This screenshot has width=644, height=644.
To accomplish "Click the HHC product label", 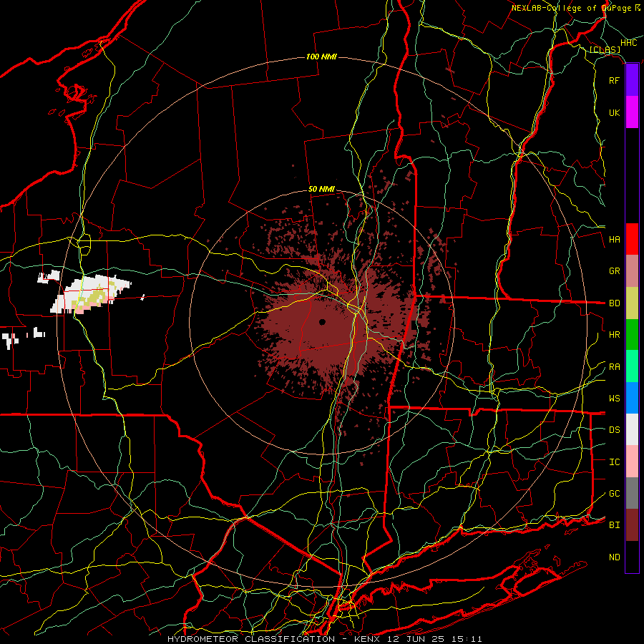I will pos(629,43).
